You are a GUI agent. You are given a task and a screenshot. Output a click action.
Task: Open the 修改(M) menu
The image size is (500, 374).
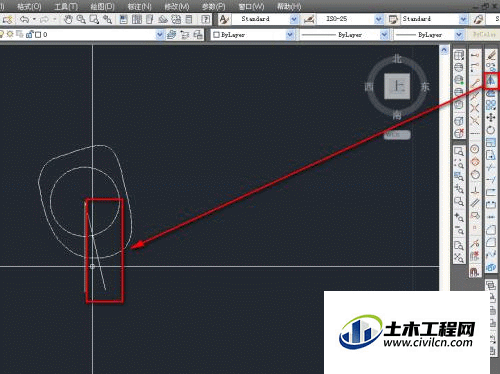pos(177,6)
